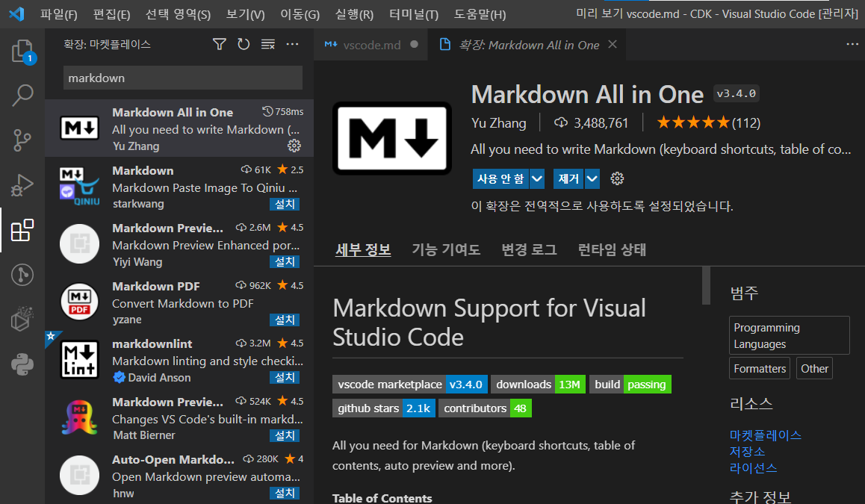
Task: Open the test beaker activity bar icon
Action: tap(22, 320)
